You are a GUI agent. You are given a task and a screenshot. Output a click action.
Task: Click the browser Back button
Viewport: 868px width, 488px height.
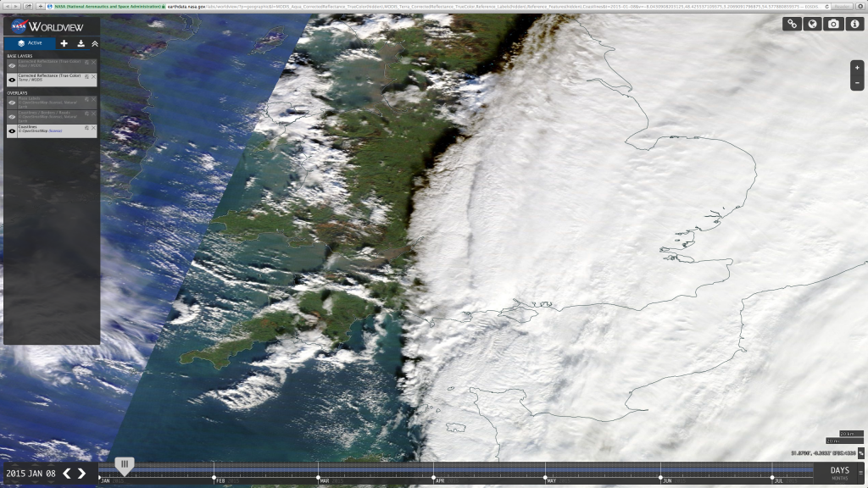6,6
